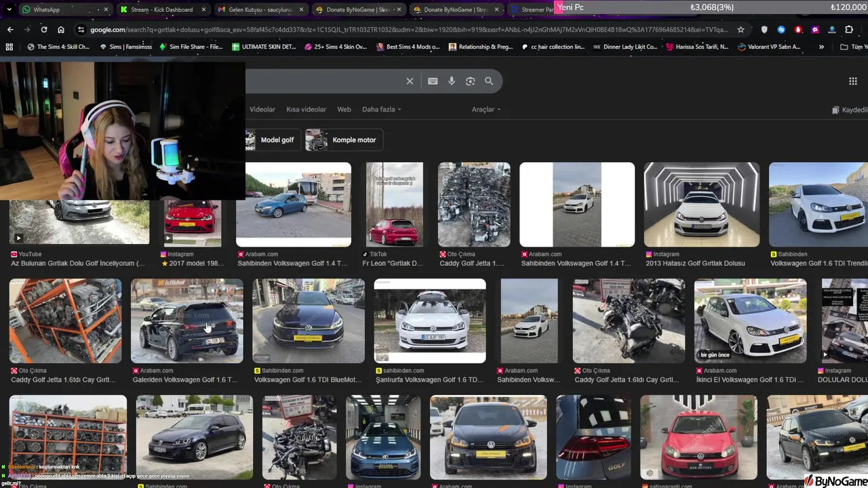Open the 2013 Hatasız Golf showroom thumbnail

tap(702, 205)
